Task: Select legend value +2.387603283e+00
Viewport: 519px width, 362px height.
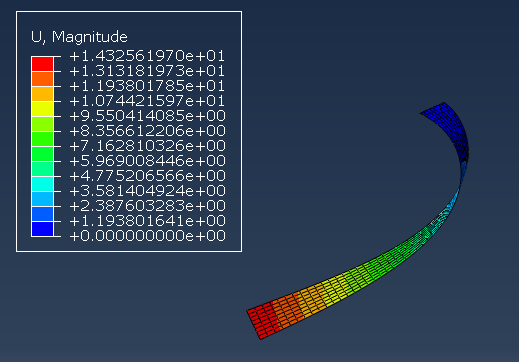Action: [147, 206]
